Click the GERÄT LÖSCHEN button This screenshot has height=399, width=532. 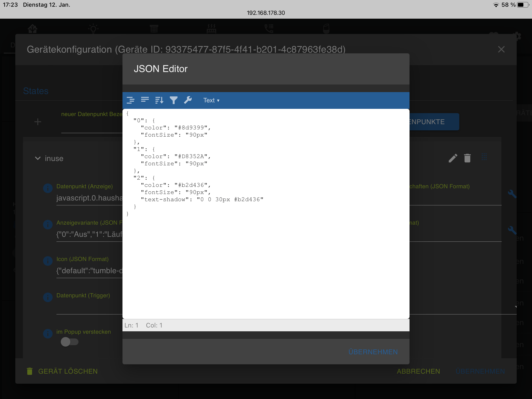point(62,371)
